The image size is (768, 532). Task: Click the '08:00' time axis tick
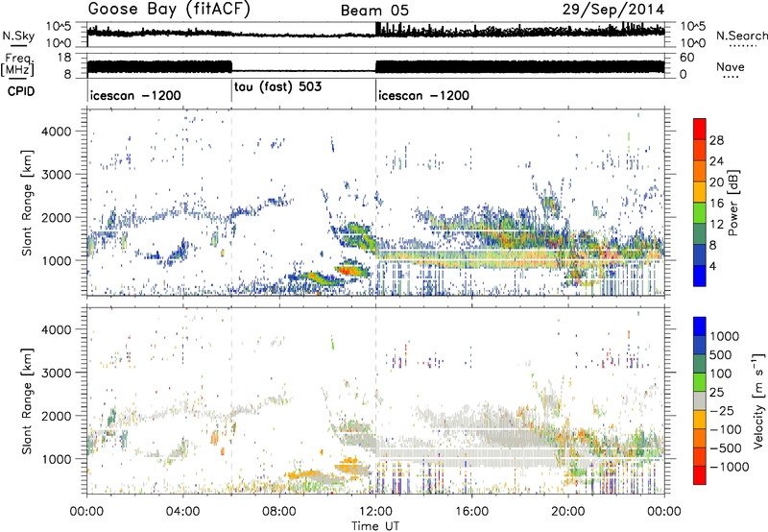click(279, 512)
